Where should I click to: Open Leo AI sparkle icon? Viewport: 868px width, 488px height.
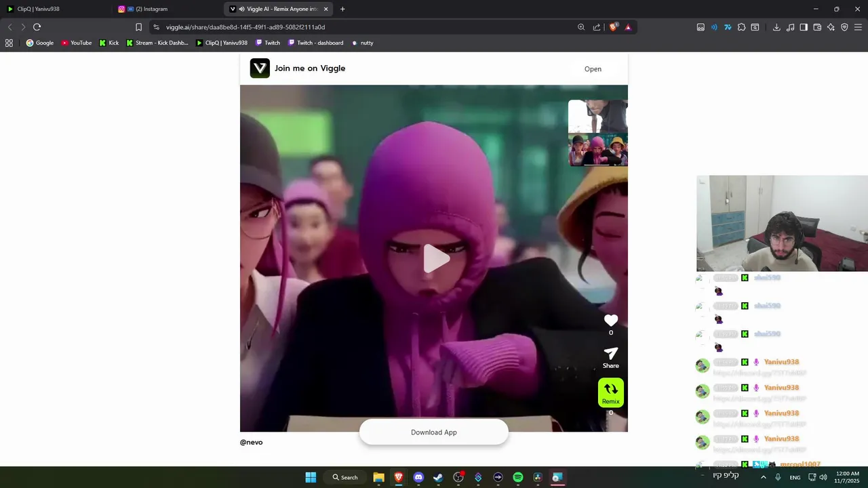[831, 27]
